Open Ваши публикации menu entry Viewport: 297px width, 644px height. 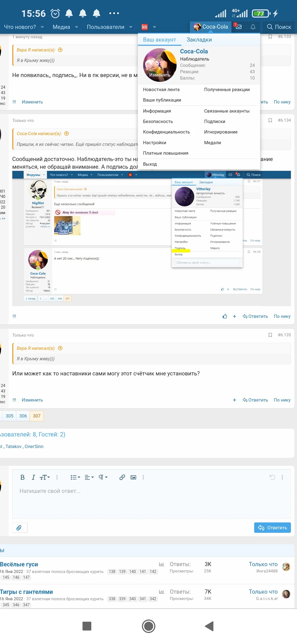[162, 100]
